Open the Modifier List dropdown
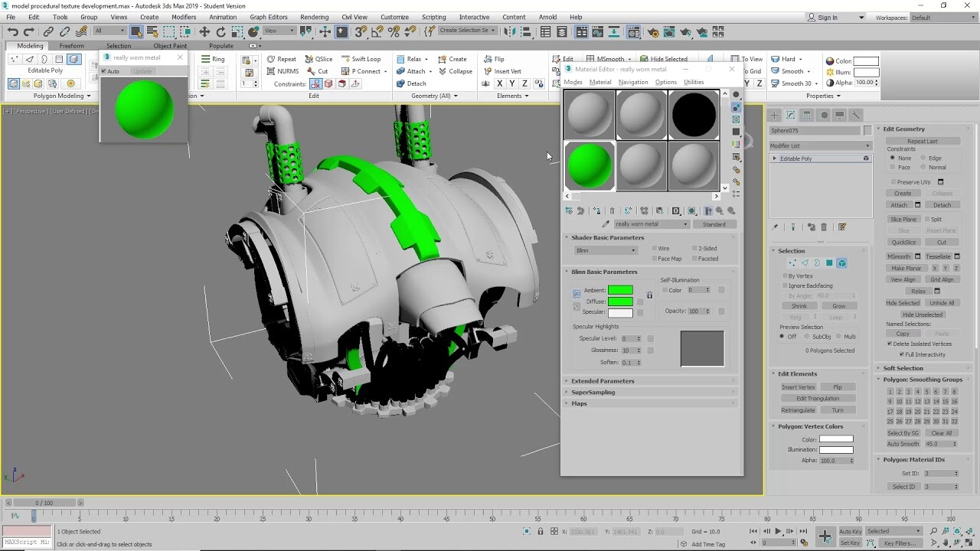980x551 pixels. (x=819, y=145)
